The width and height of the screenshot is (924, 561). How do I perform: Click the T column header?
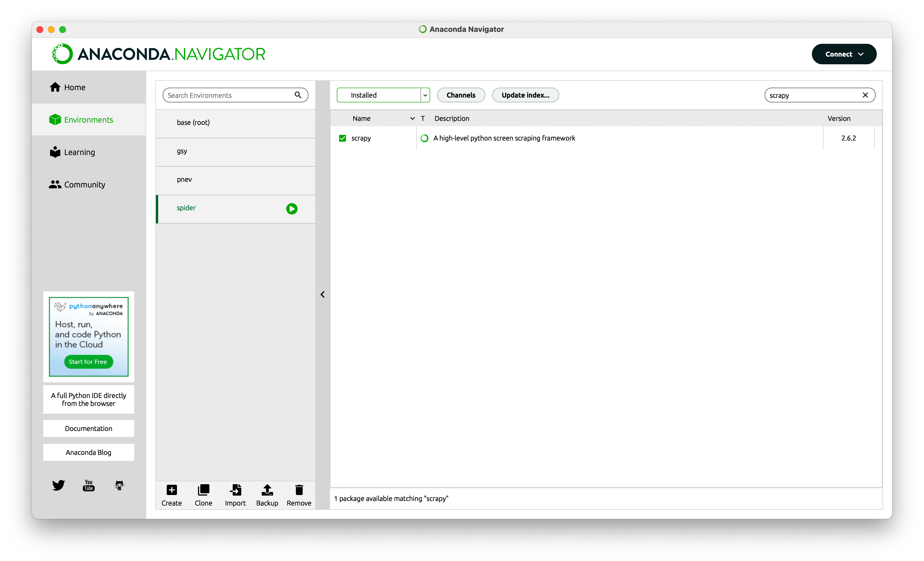point(423,119)
